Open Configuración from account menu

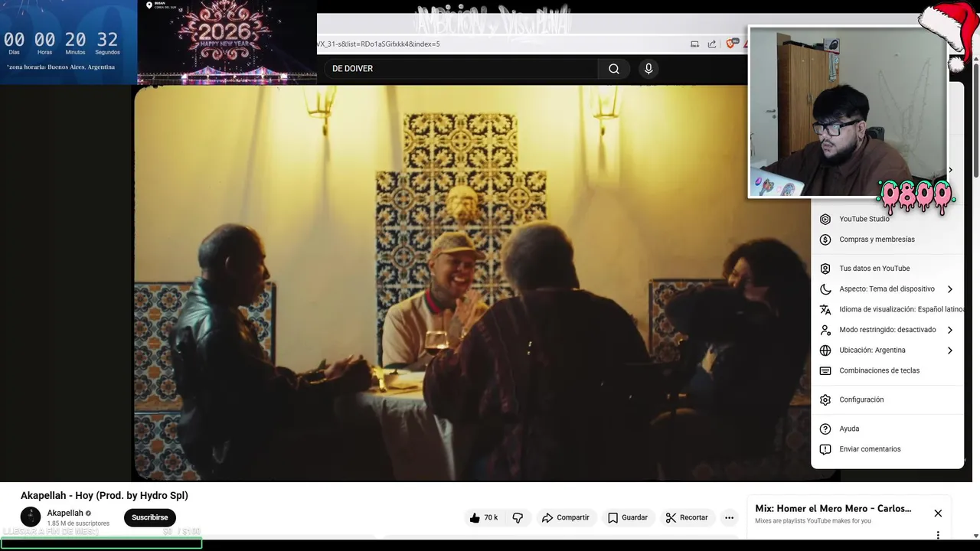point(887,400)
